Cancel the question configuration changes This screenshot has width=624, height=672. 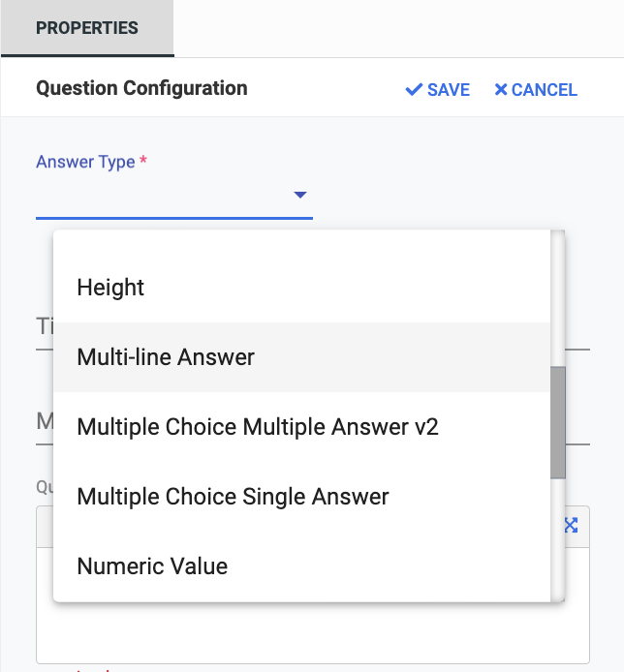click(536, 90)
